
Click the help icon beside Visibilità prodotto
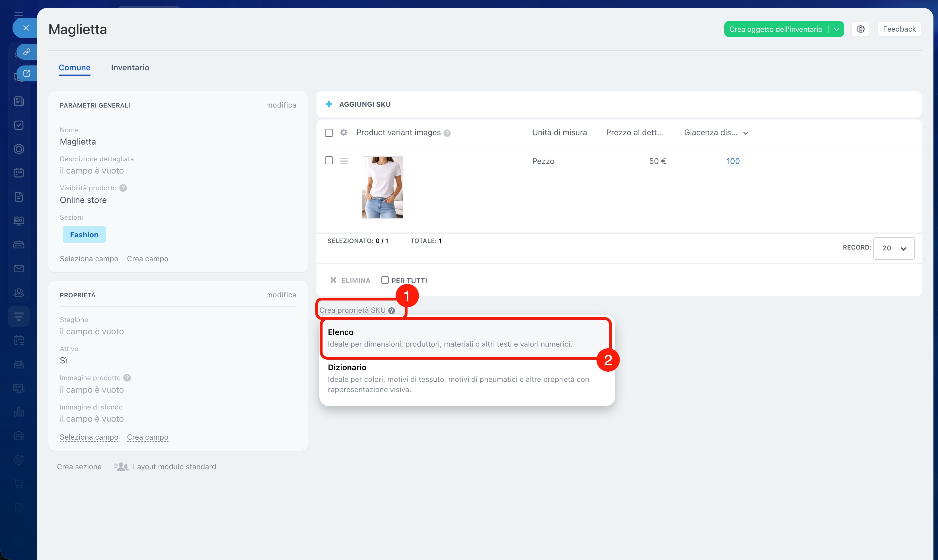coord(123,188)
